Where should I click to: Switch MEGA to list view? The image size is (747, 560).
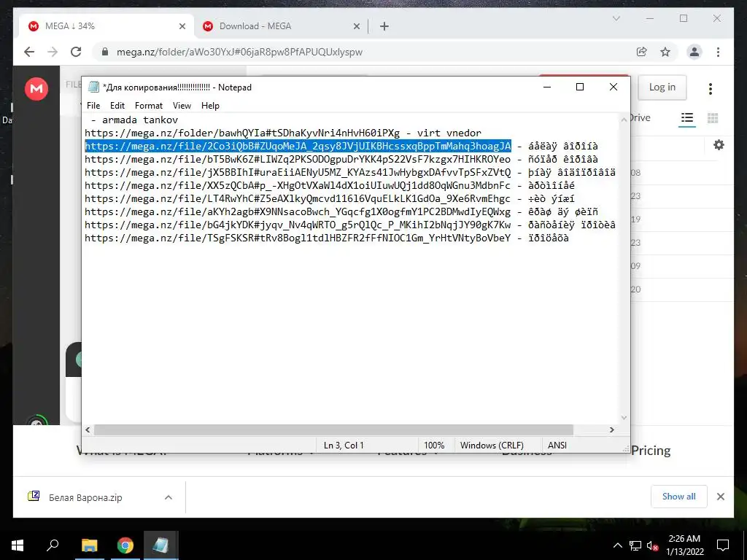click(x=686, y=118)
